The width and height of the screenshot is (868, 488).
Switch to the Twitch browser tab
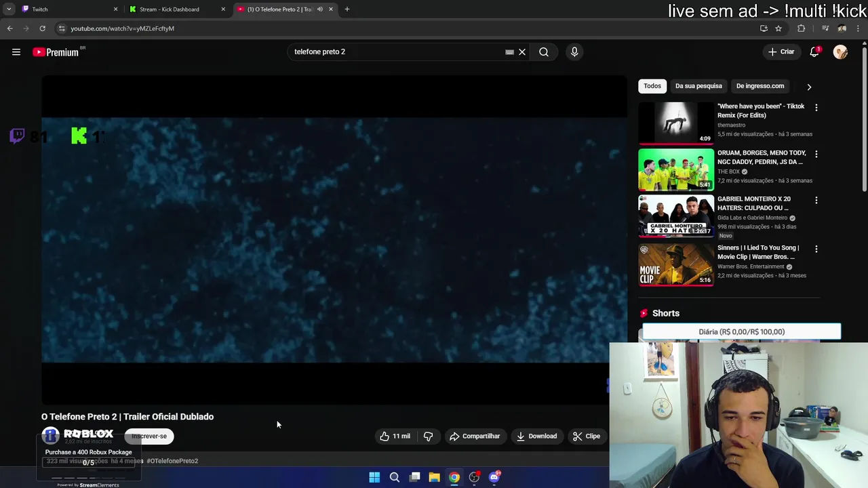[68, 9]
